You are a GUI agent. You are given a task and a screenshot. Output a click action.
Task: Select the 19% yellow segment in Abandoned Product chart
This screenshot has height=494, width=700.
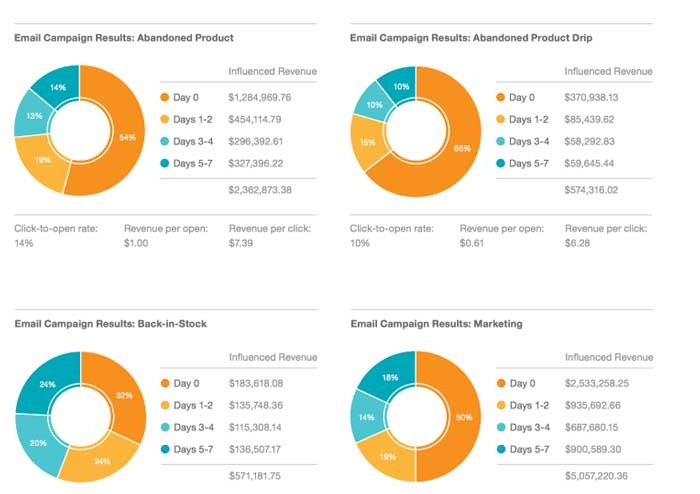coord(42,160)
